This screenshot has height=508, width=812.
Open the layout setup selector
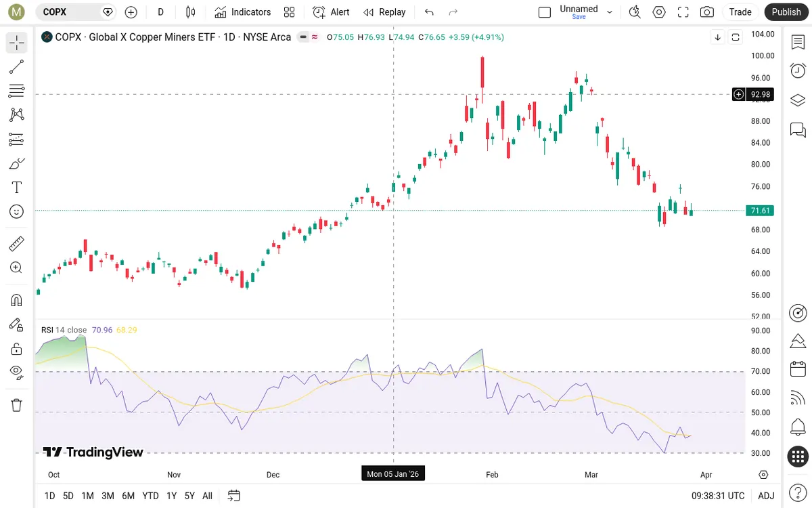click(x=545, y=12)
